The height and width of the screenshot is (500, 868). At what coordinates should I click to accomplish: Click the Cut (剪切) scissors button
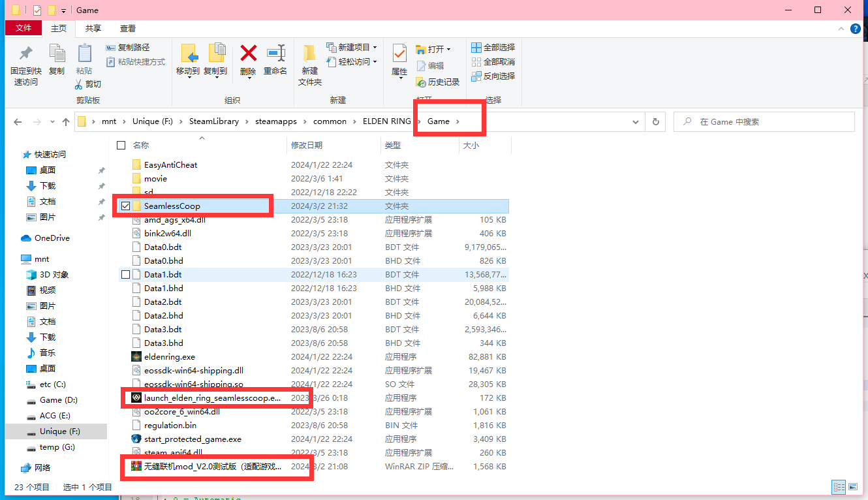point(87,84)
